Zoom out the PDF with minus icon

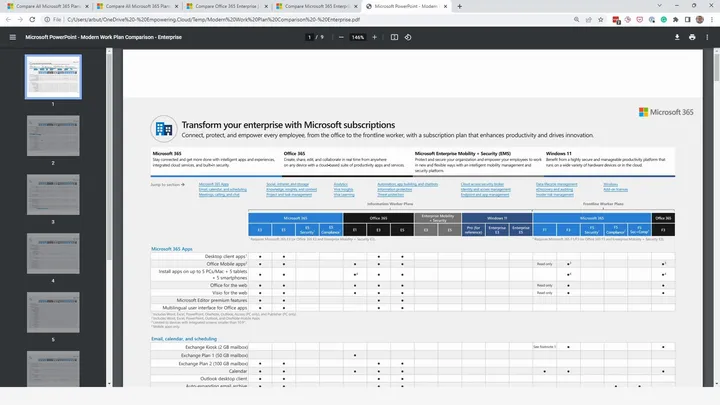pos(341,37)
